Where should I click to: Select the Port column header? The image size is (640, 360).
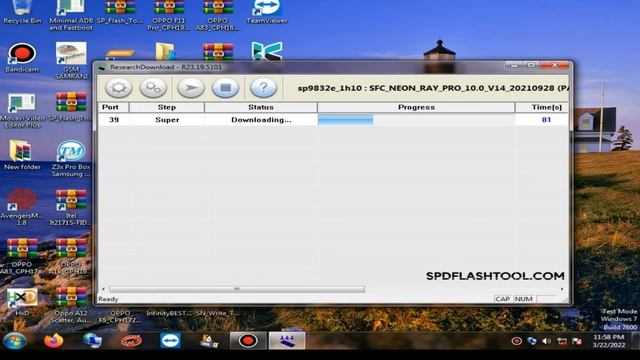(113, 107)
